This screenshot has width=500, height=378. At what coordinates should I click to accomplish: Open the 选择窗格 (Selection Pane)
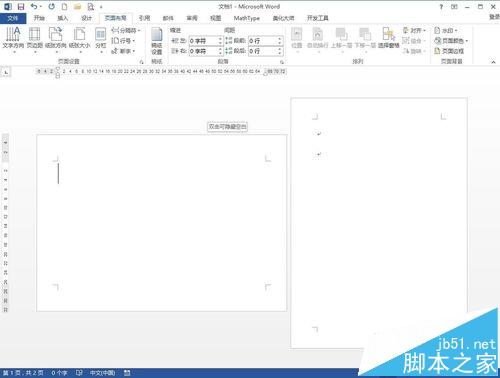pyautogui.click(x=389, y=39)
